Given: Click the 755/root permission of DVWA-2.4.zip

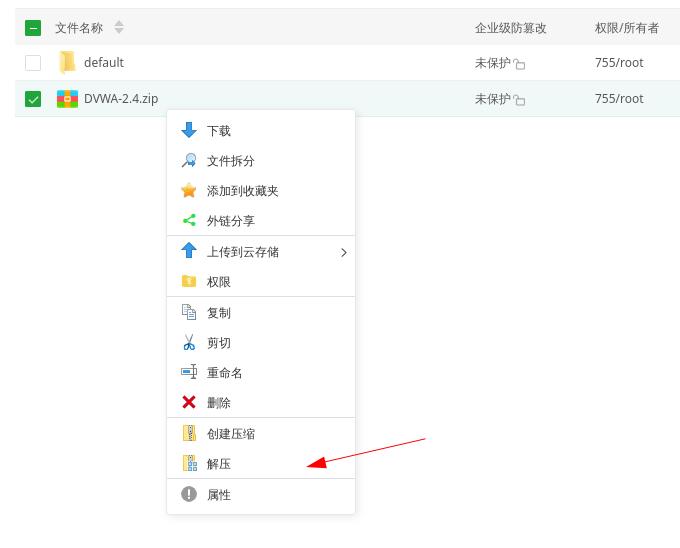Looking at the screenshot, I should [618, 98].
